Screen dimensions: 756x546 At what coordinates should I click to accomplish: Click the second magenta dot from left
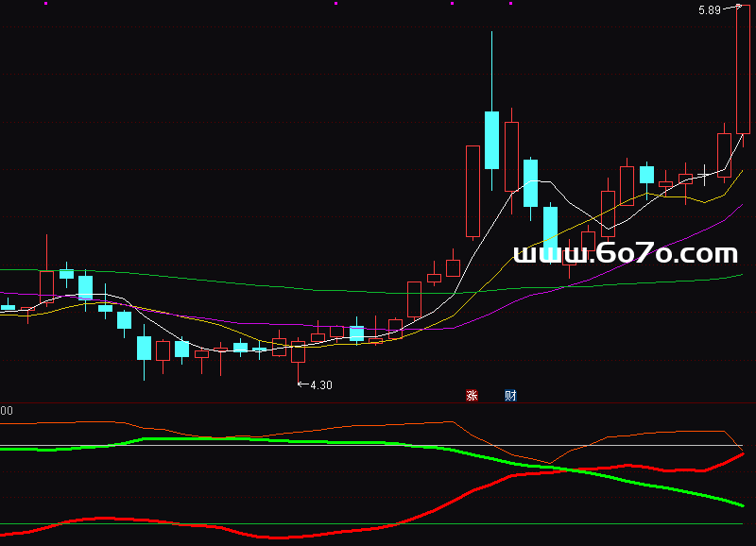pyautogui.click(x=335, y=4)
